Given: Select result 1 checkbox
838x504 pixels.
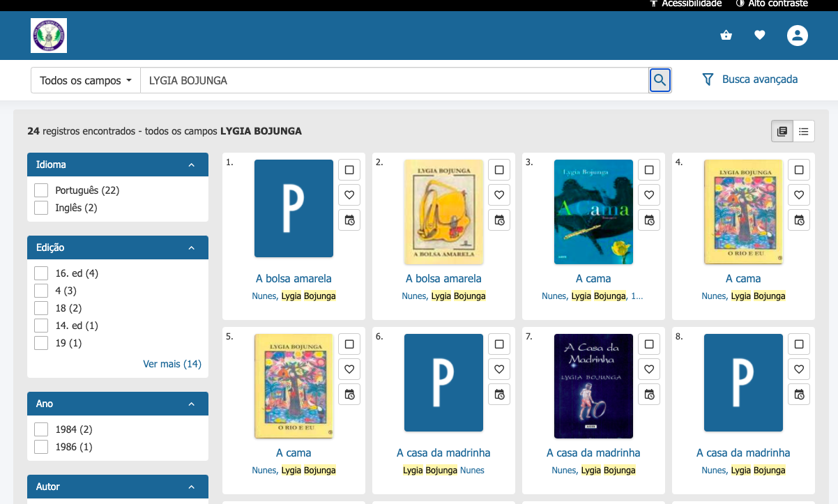Looking at the screenshot, I should [x=349, y=169].
